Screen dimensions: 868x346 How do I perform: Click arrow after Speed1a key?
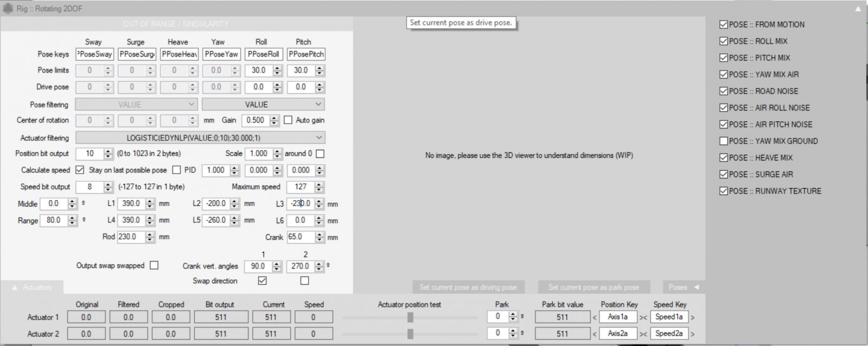pyautogui.click(x=692, y=318)
